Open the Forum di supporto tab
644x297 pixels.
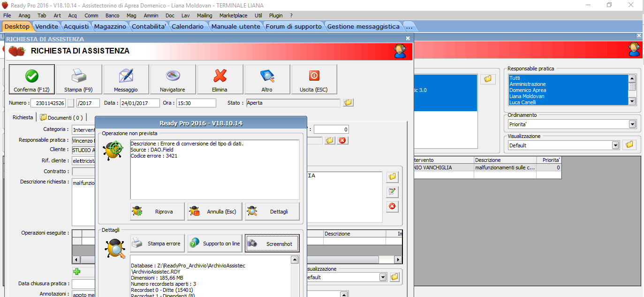click(x=294, y=26)
